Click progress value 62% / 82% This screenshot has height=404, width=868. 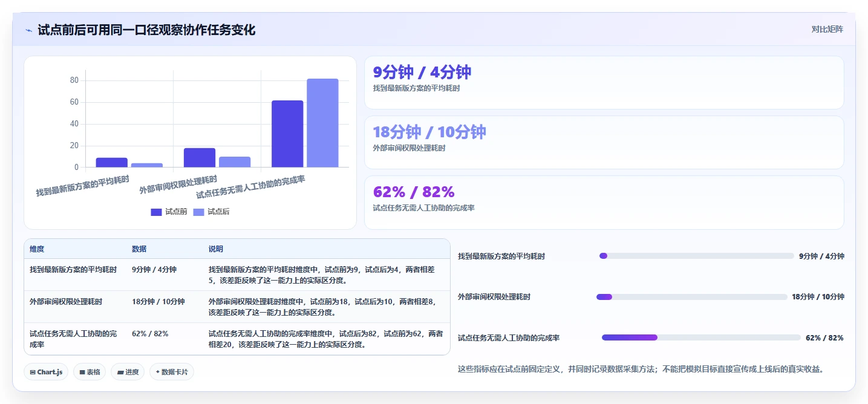[x=824, y=338]
